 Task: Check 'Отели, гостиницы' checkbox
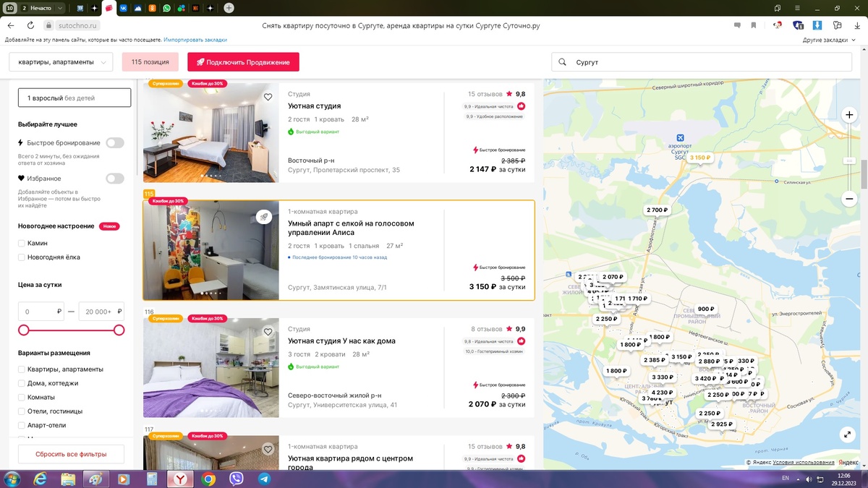(22, 411)
